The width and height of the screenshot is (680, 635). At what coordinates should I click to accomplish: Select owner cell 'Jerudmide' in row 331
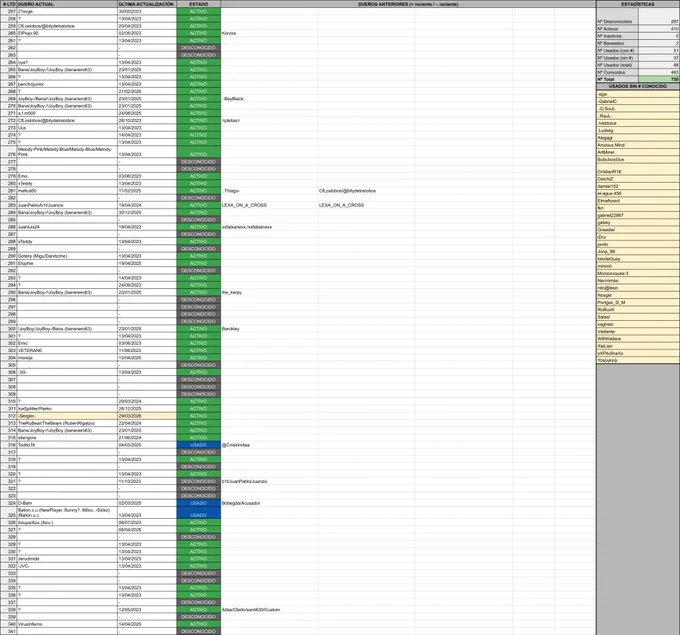click(x=67, y=559)
